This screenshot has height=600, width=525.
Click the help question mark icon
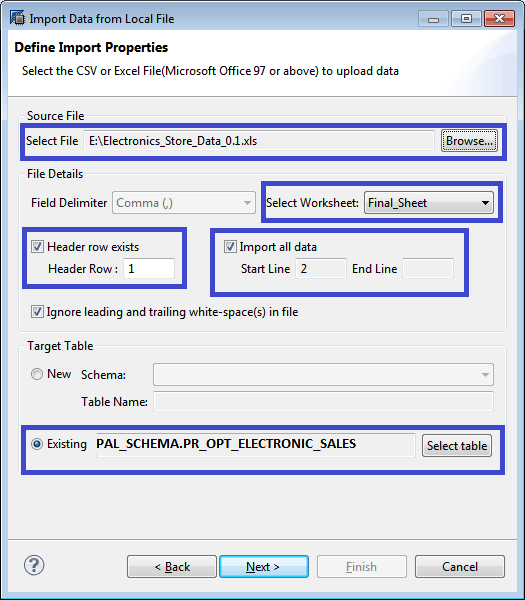tap(34, 565)
